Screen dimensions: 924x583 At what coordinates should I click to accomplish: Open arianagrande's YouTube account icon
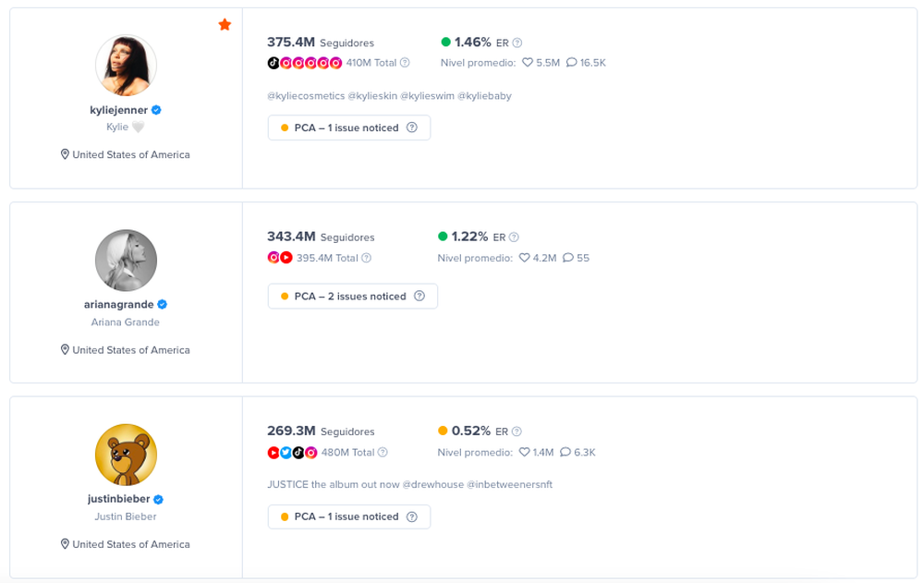tap(286, 258)
